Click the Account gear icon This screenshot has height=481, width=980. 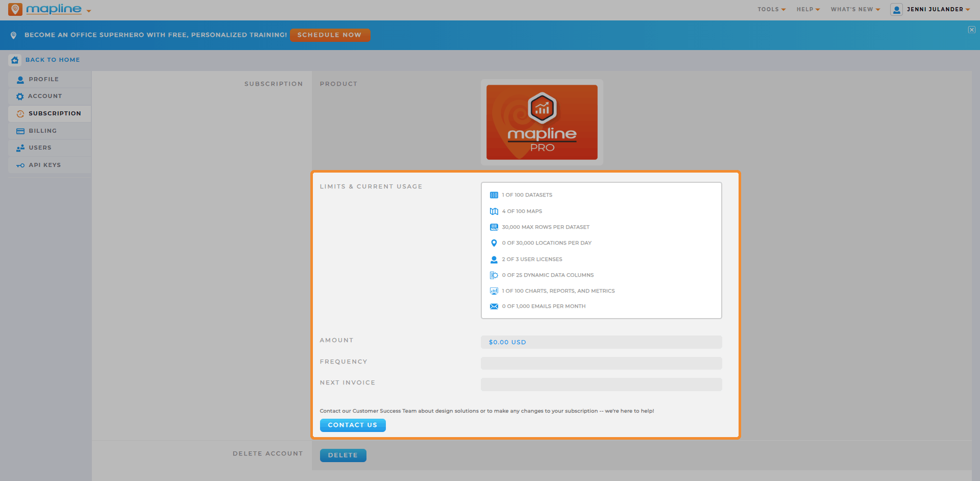coord(20,97)
